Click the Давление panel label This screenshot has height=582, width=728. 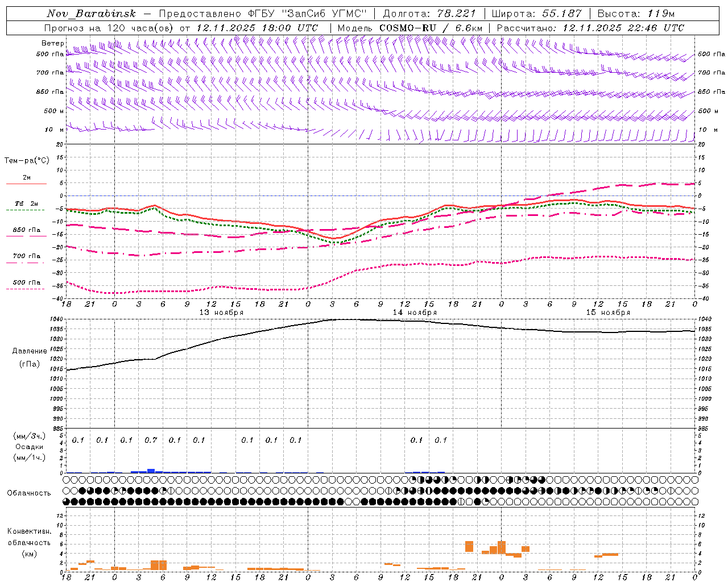[30, 351]
